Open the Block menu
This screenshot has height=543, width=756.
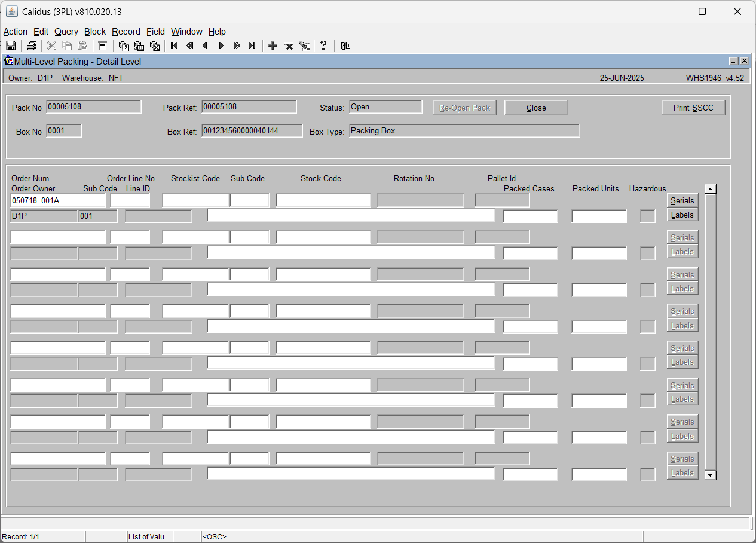pyautogui.click(x=95, y=32)
